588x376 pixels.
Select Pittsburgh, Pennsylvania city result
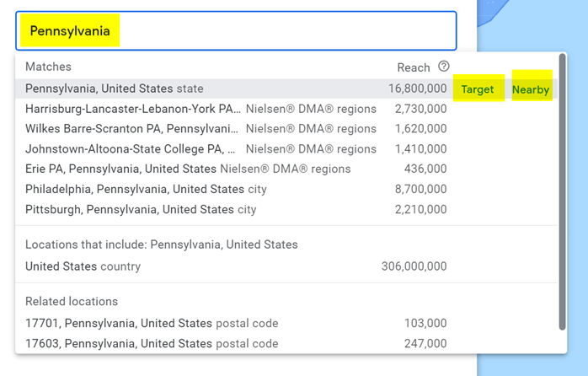click(129, 210)
